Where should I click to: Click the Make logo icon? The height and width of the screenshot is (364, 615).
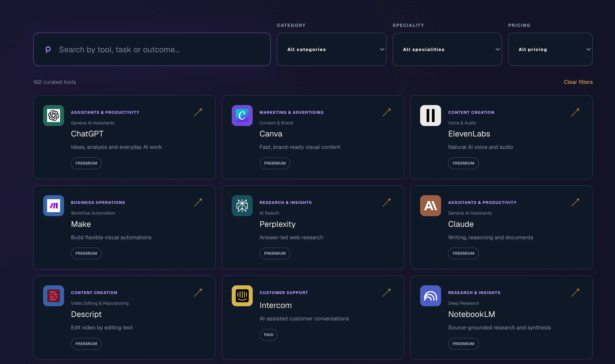pyautogui.click(x=54, y=206)
